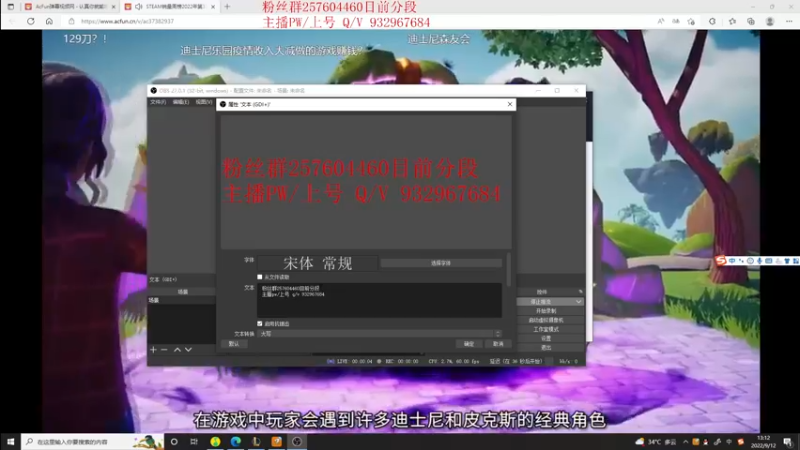Click the 选择字体 select font button
This screenshot has width=800, height=450.
point(441,263)
